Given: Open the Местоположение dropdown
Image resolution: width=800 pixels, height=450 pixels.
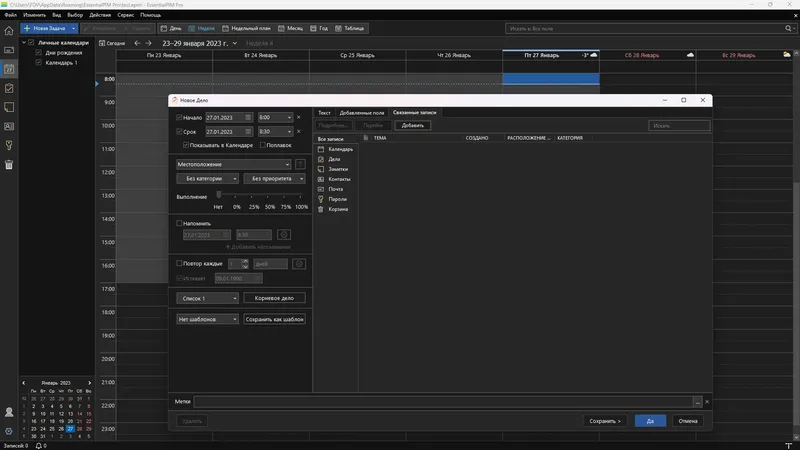Looking at the screenshot, I should pos(234,164).
